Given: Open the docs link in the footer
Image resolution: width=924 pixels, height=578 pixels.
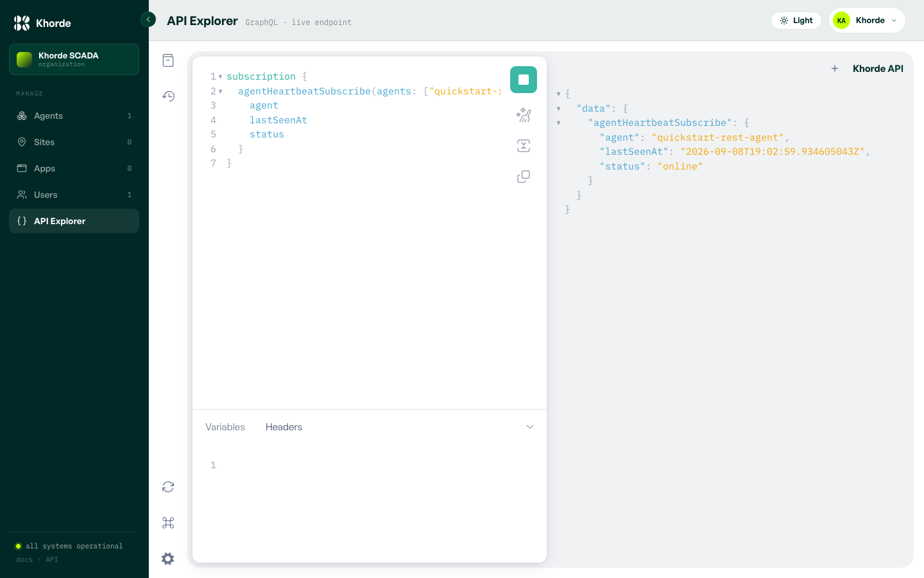Looking at the screenshot, I should click(24, 559).
